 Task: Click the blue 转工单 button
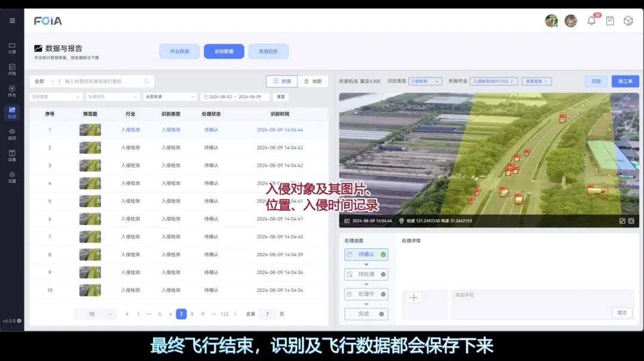click(x=625, y=82)
